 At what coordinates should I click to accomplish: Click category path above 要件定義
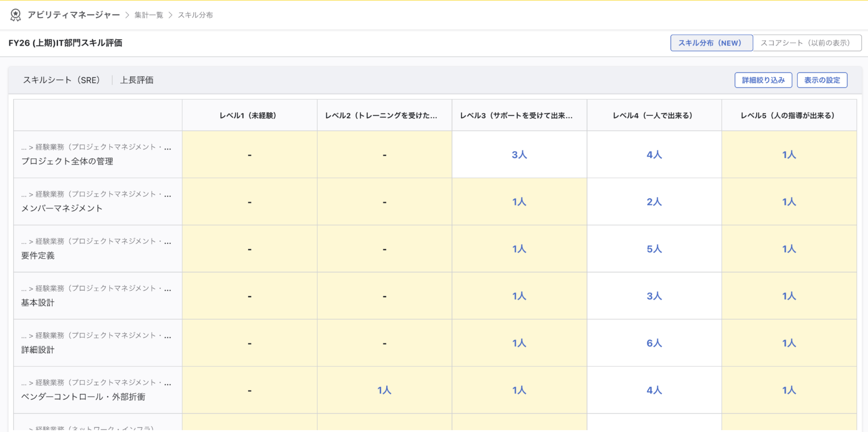point(96,241)
